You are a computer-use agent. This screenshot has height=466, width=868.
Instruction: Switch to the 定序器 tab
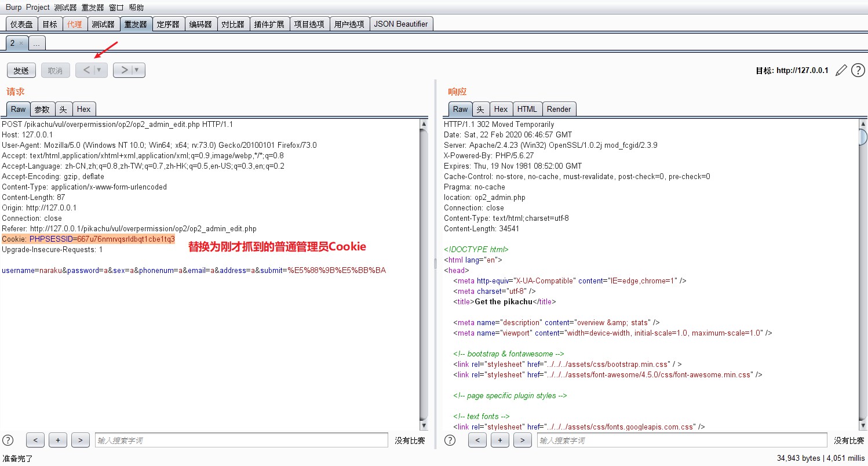pyautogui.click(x=168, y=24)
